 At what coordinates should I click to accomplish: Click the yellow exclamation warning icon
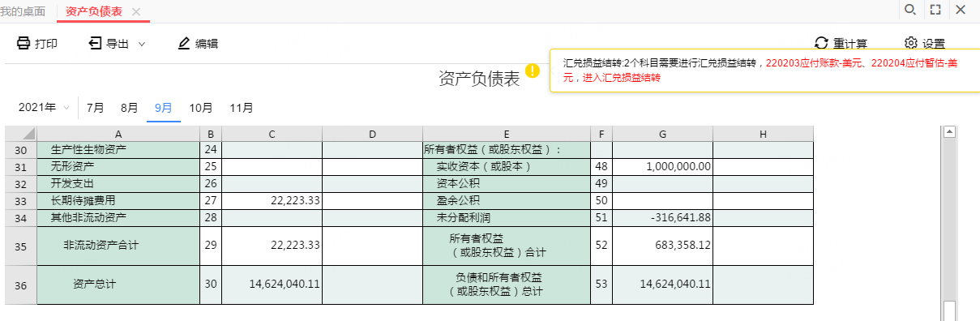pyautogui.click(x=532, y=71)
